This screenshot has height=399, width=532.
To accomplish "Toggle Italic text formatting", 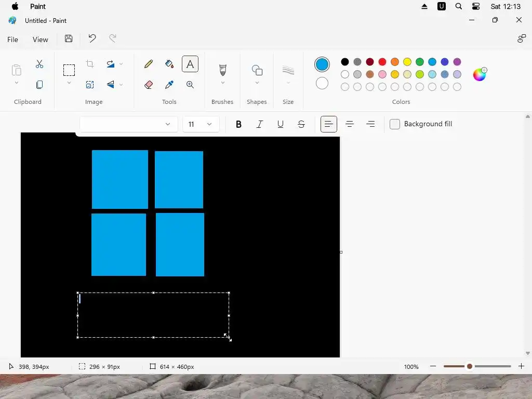I will [x=260, y=124].
